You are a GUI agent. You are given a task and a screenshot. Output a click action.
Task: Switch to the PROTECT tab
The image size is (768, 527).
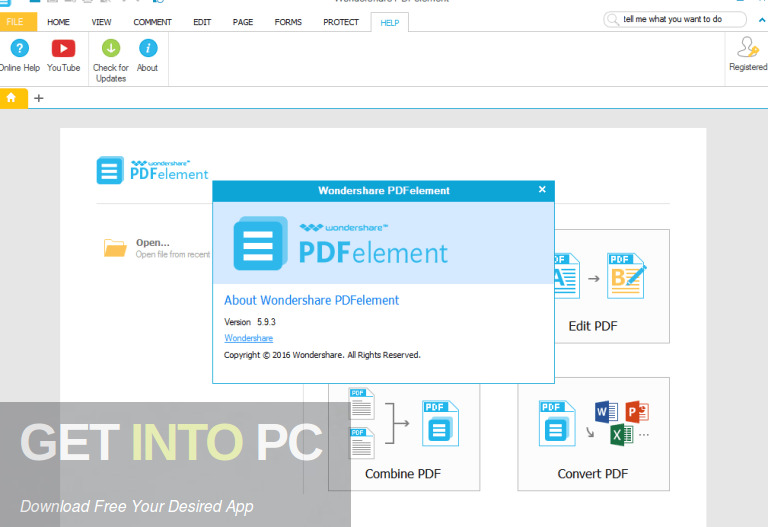(341, 22)
